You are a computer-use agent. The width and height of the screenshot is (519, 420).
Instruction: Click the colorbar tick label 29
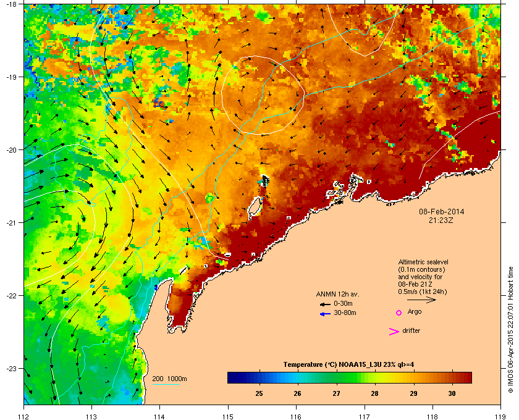tap(413, 393)
